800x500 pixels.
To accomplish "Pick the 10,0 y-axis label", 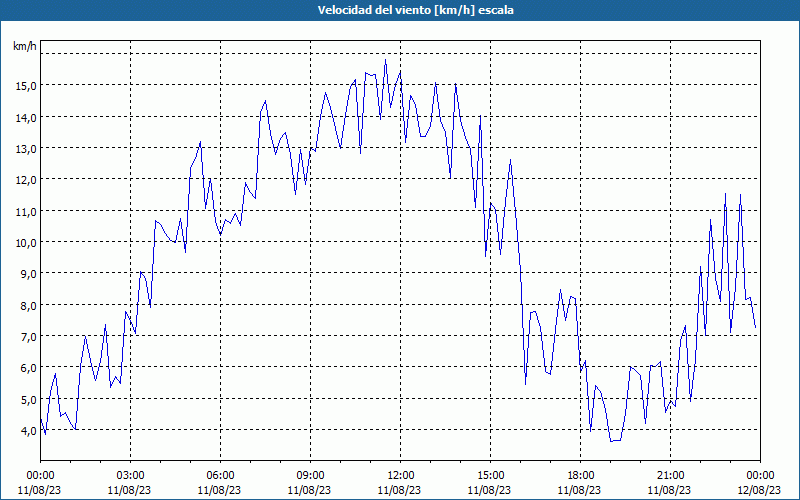I will point(25,242).
